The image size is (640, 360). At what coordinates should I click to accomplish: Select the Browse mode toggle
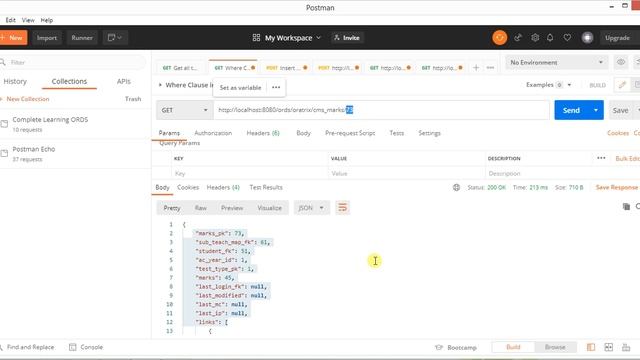pos(555,347)
